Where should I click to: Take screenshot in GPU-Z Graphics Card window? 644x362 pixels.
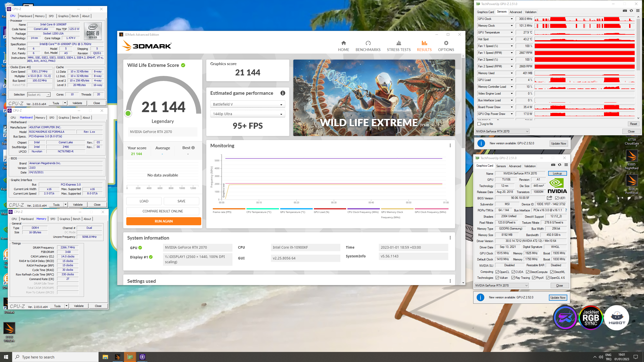click(x=553, y=165)
